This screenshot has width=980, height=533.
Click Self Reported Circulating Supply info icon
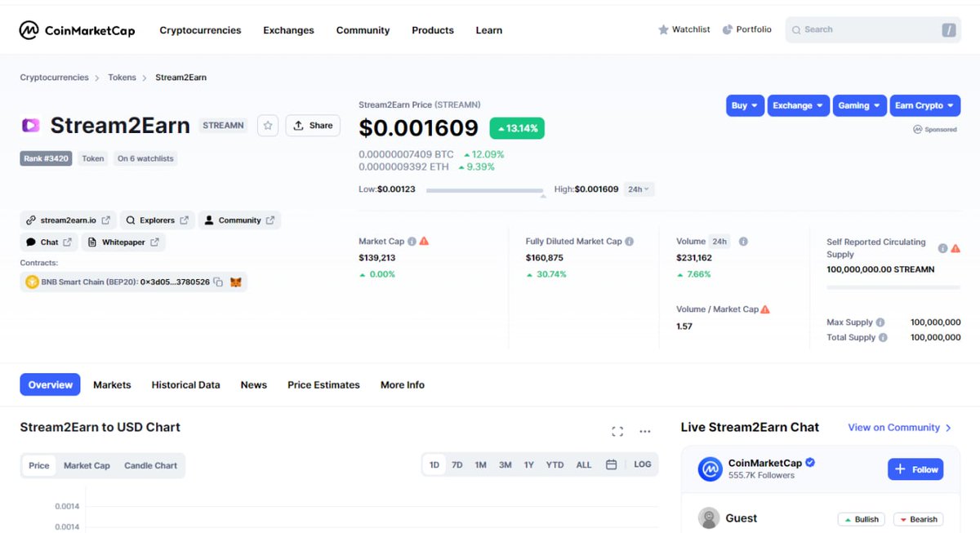tap(942, 248)
